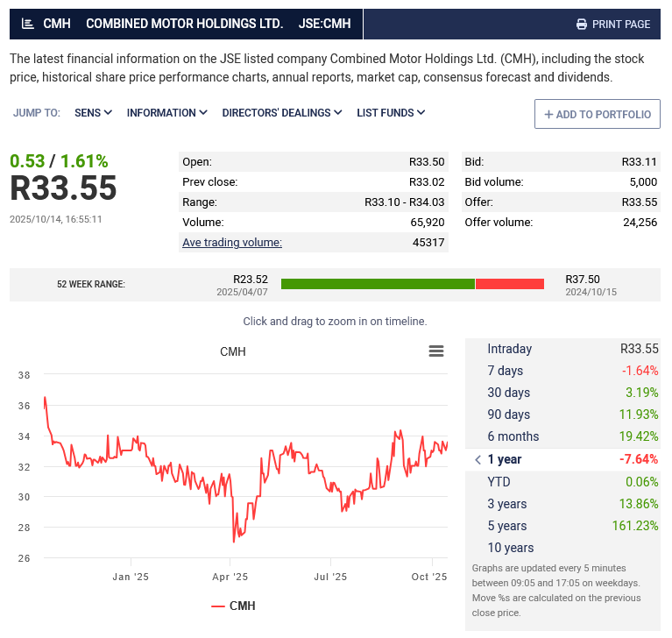
Task: Click the Bid volume value 5,000
Action: click(643, 181)
